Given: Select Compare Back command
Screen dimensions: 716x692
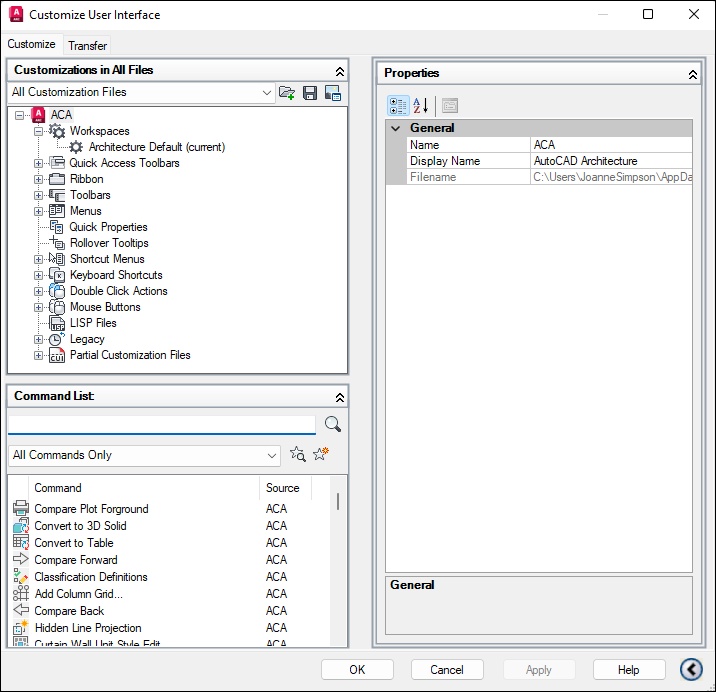Looking at the screenshot, I should 69,611.
